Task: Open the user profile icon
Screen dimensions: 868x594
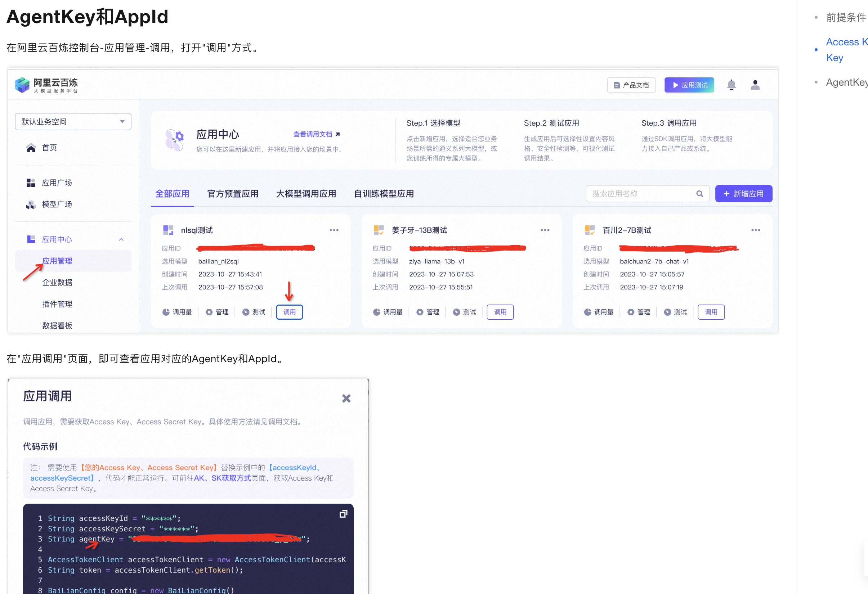Action: [x=755, y=85]
